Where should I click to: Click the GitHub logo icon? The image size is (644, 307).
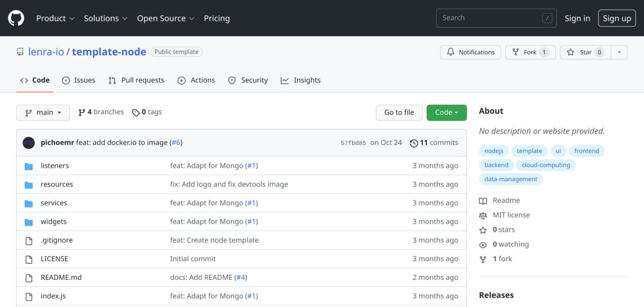pyautogui.click(x=16, y=18)
